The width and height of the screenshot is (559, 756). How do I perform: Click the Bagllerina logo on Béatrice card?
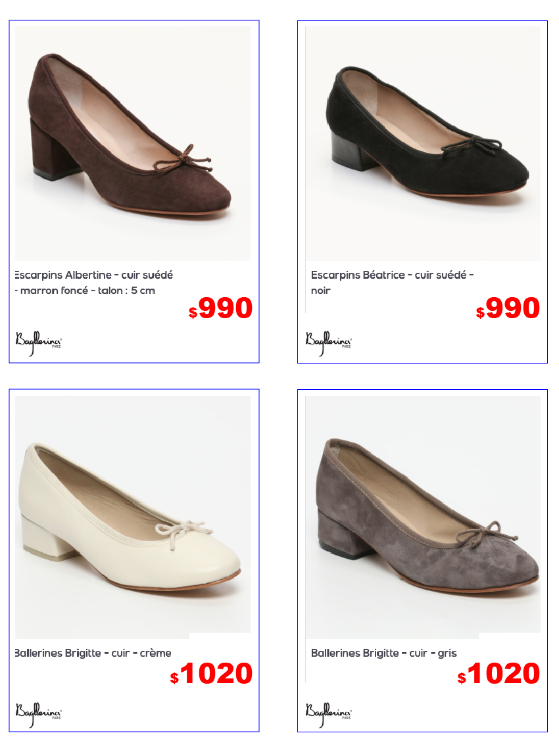(328, 343)
